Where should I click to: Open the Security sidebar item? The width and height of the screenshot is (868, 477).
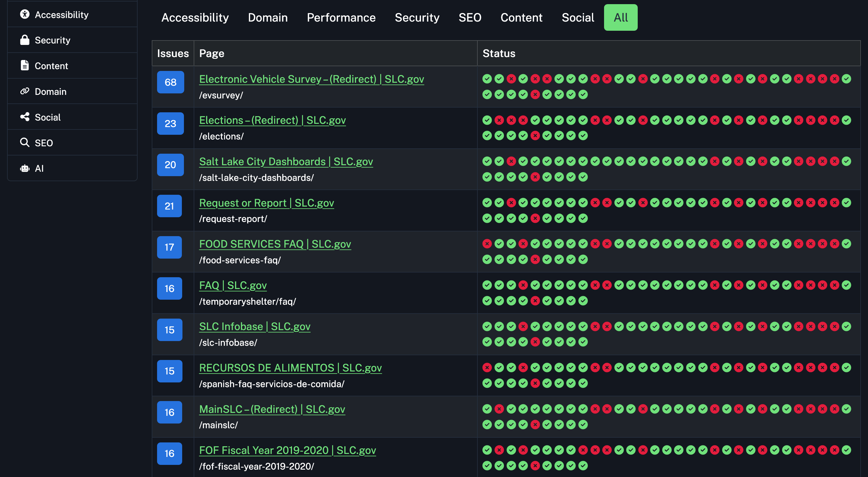[x=72, y=40]
